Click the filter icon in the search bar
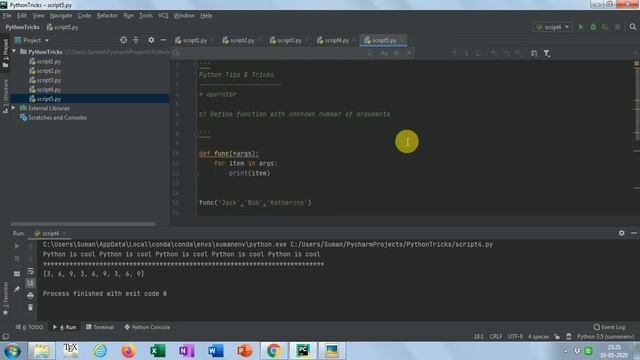 547,53
